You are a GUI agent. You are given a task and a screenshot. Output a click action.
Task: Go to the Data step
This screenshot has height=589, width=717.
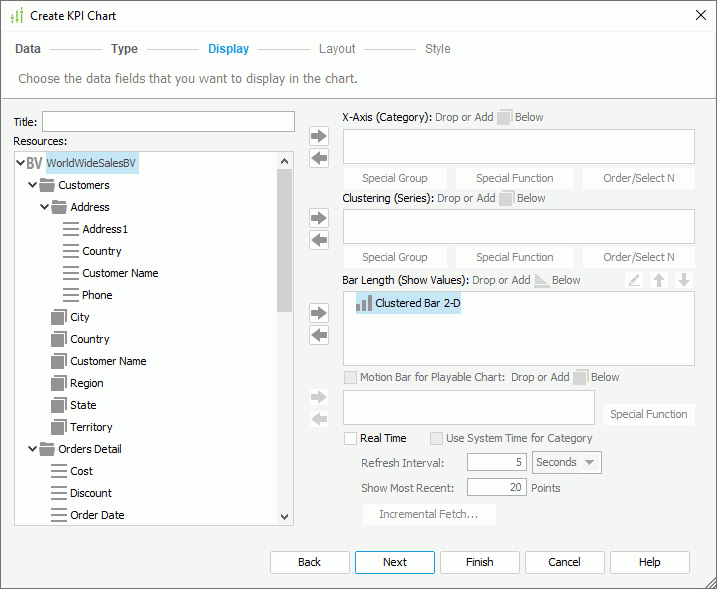(28, 49)
